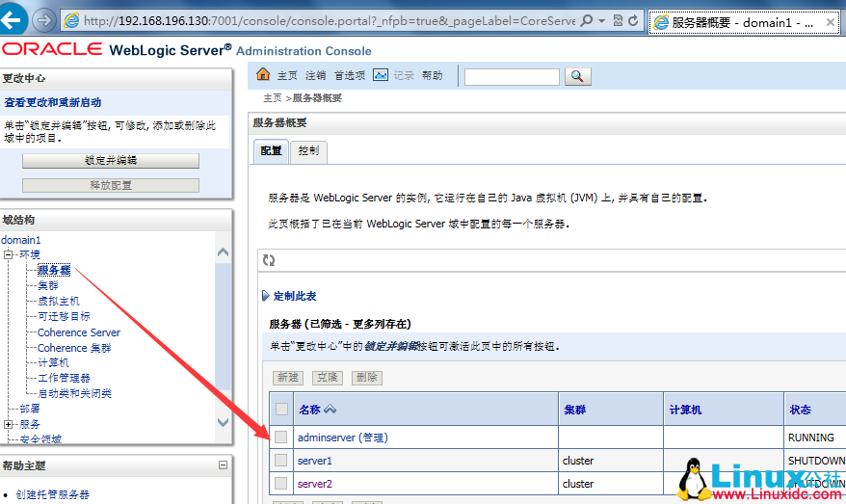Select 计算机 in the tree

(x=53, y=362)
